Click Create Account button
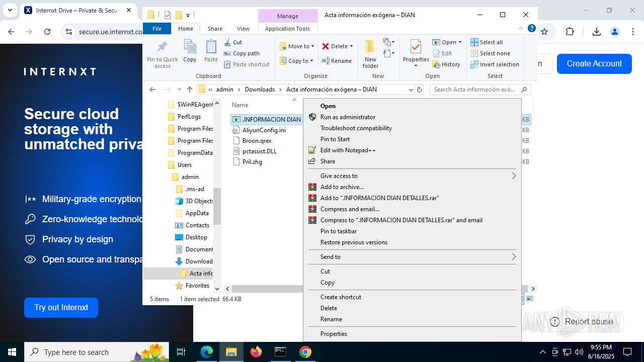Image resolution: width=644 pixels, height=362 pixels. tap(594, 64)
